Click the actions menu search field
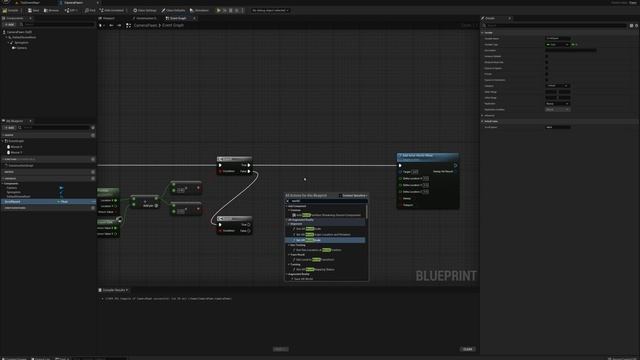This screenshot has width=640, height=360. [327, 201]
